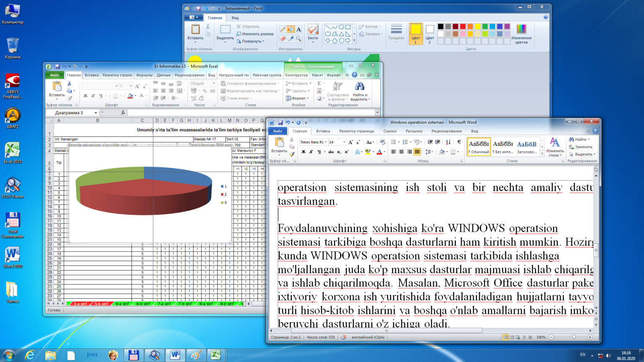Viewport: 644px width, 362px height.
Task: Open the Кисти dropdown in Paint
Action: [x=313, y=41]
